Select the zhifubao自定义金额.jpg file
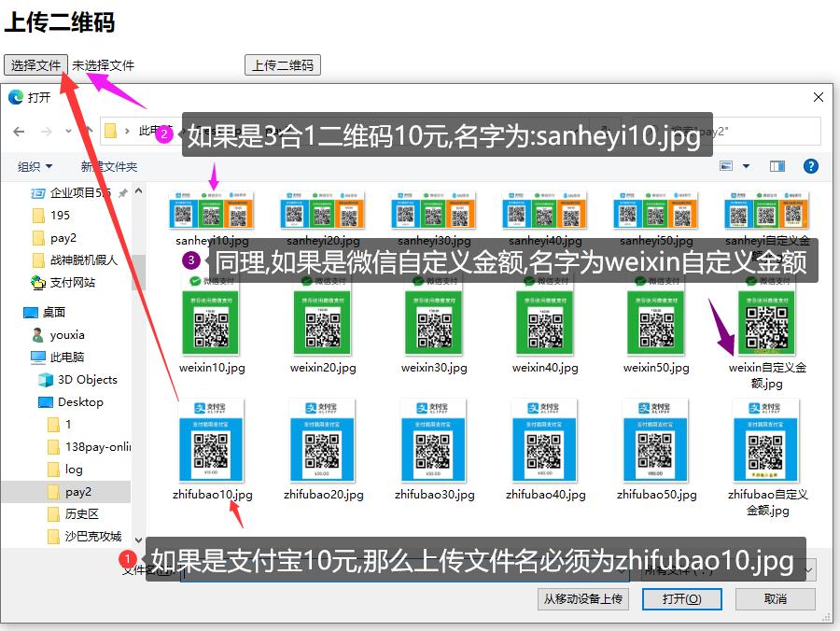840x631 pixels. coord(766,458)
